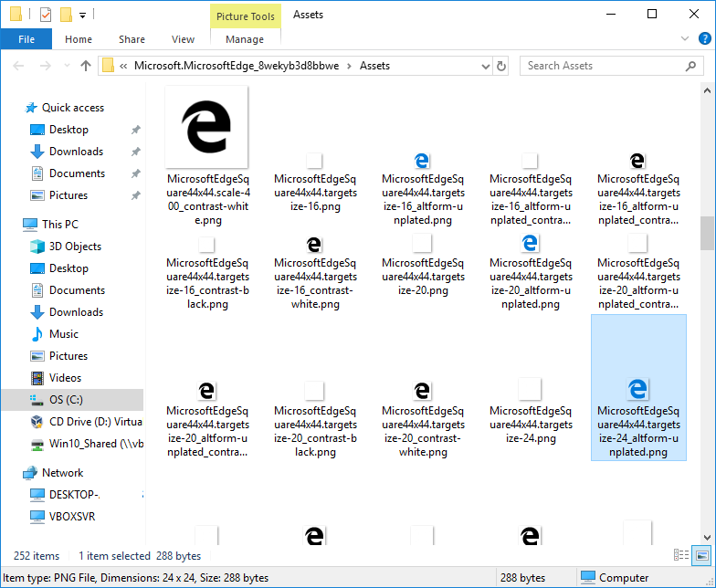The height and width of the screenshot is (588, 716).
Task: Expand the ribbon with the chevron
Action: point(685,38)
